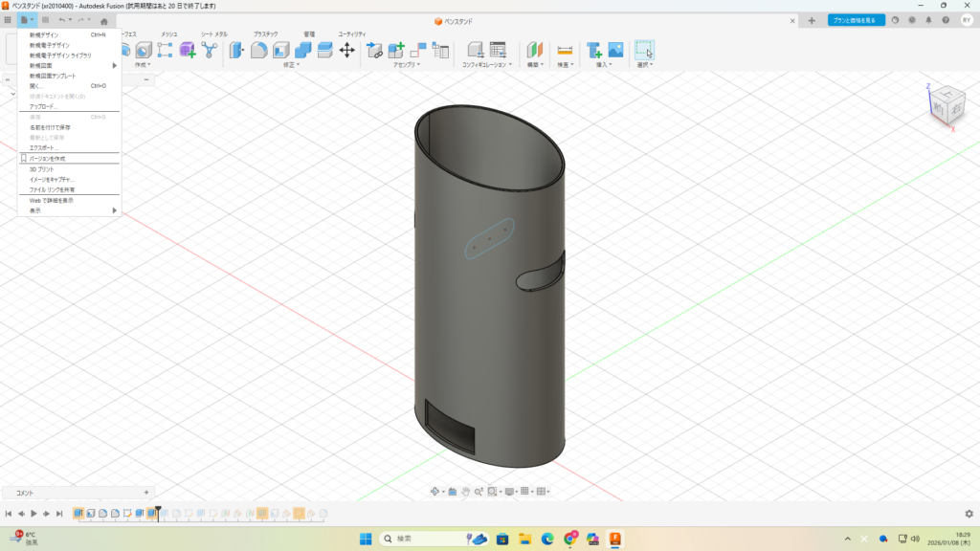Select 名前を付けて保存 in the File menu
Screen dimensions: 980x551
click(x=50, y=127)
